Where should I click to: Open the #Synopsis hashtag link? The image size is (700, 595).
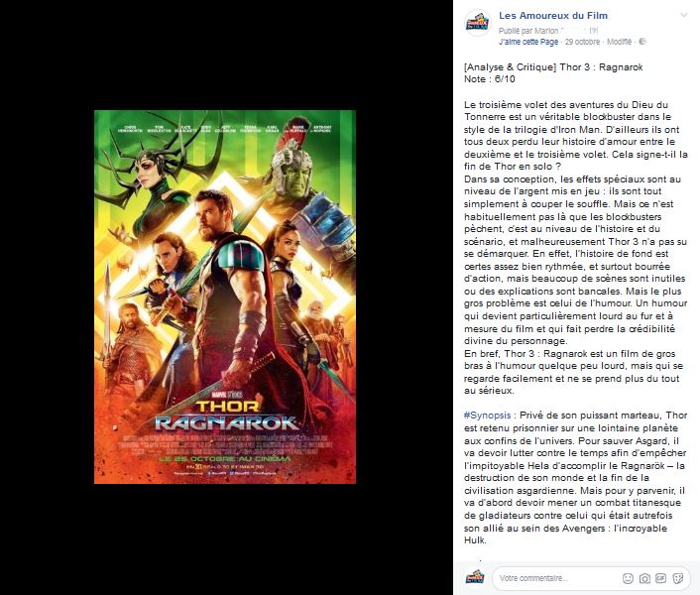[x=487, y=416]
